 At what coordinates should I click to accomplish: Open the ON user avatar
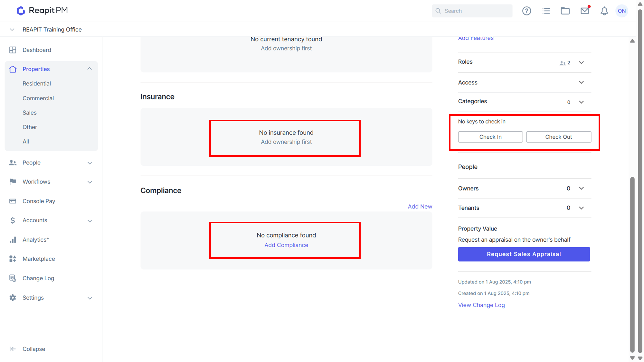tap(622, 11)
